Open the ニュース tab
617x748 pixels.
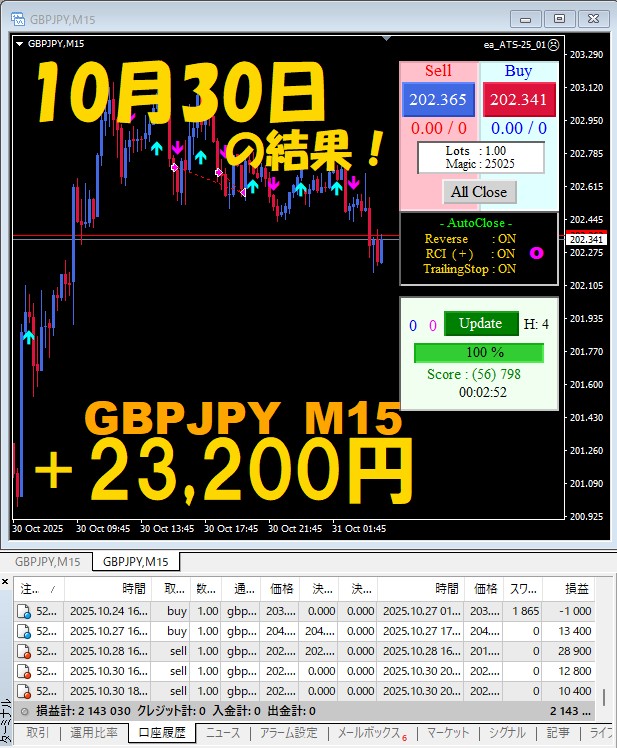223,733
